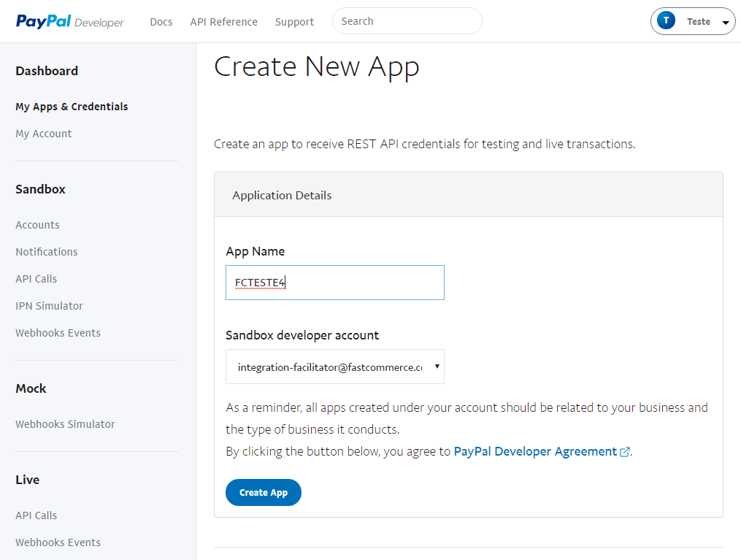Open the Mock Webhooks Simulator
Screen dimensions: 741x560
pyautogui.click(x=65, y=424)
